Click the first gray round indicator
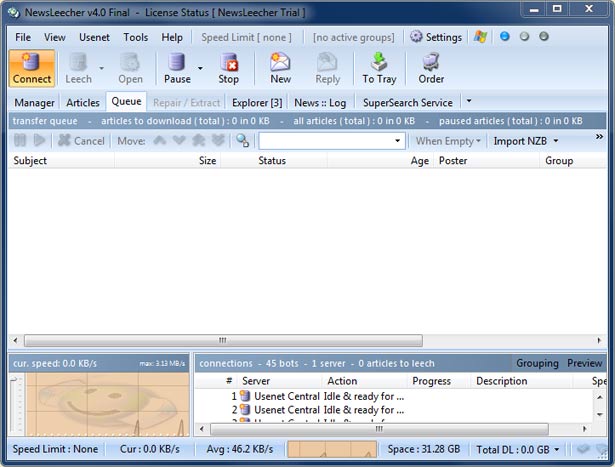Viewport: 615px width, 467px height. (x=524, y=36)
